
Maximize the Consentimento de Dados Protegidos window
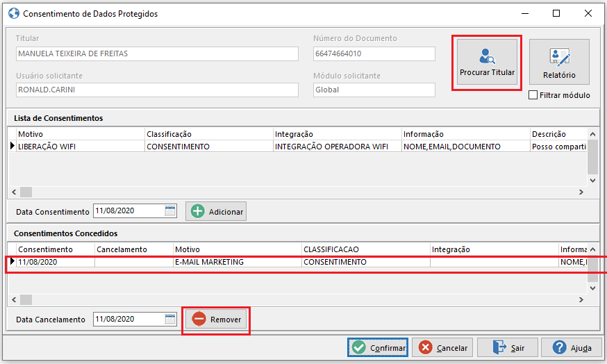point(556,14)
